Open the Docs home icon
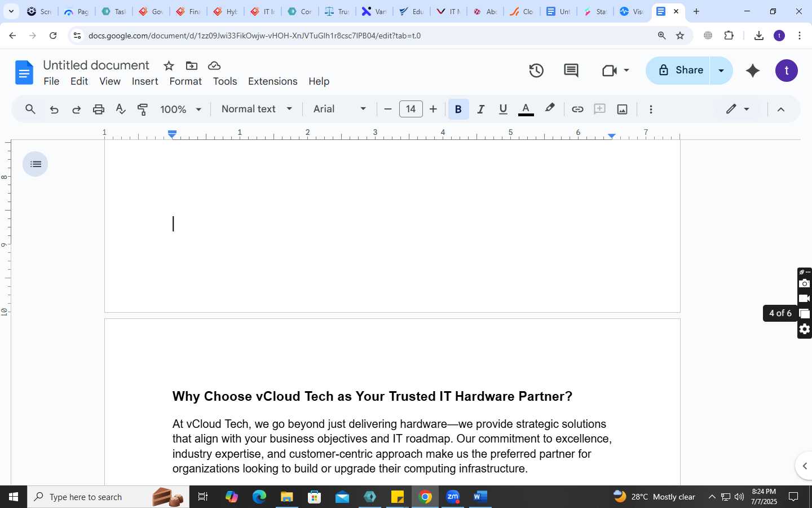Screen dimensions: 812x508 [24, 72]
